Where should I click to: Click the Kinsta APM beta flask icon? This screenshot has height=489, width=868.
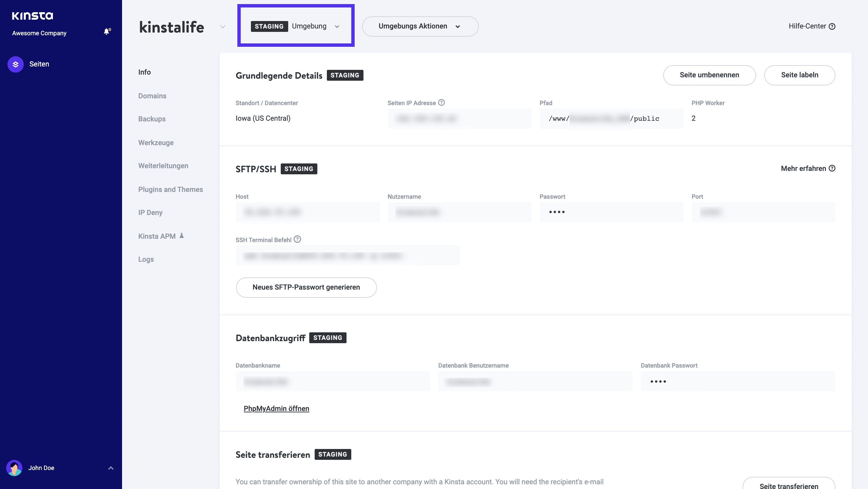pyautogui.click(x=182, y=236)
